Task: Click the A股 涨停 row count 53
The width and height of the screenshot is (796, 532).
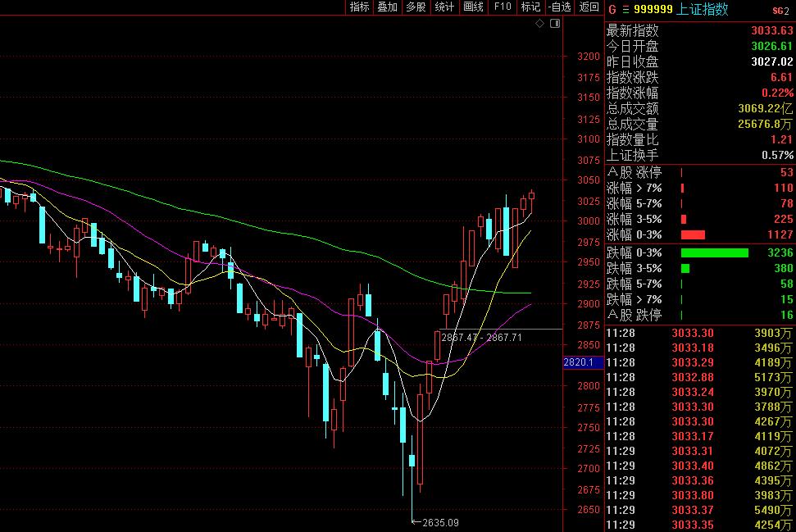Action: coord(786,173)
